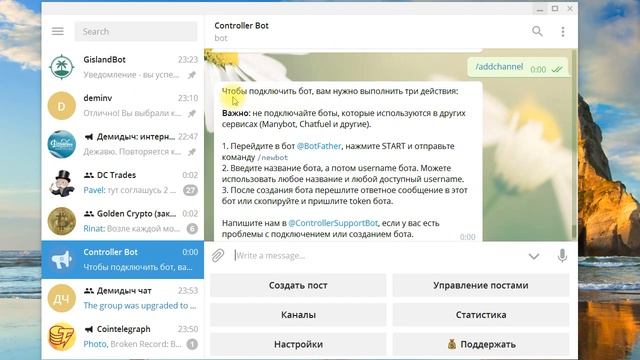Open the deminv chat
This screenshot has height=360, width=640.
tap(122, 106)
